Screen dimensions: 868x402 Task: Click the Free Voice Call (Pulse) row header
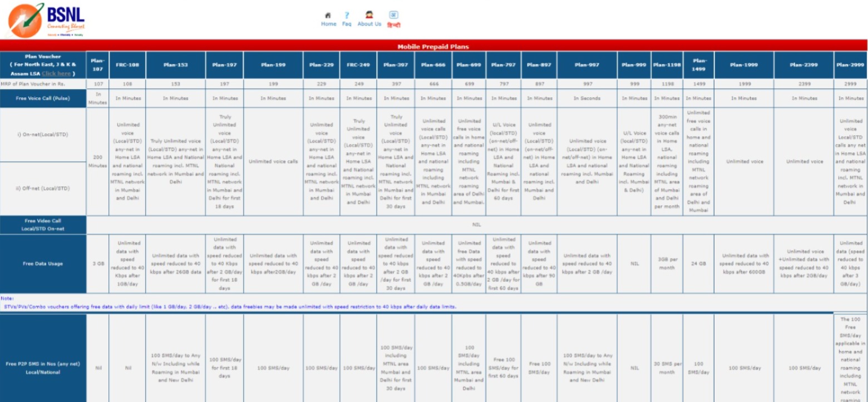pyautogui.click(x=43, y=98)
